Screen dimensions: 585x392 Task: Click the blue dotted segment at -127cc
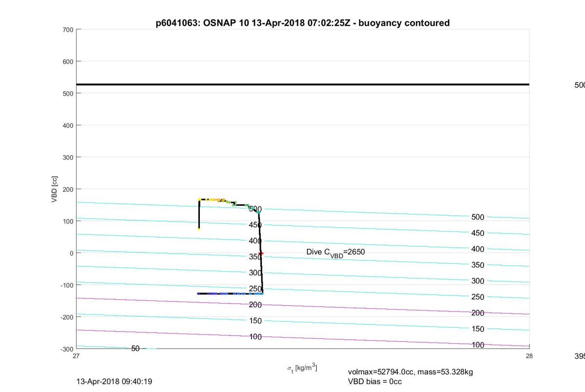(230, 294)
